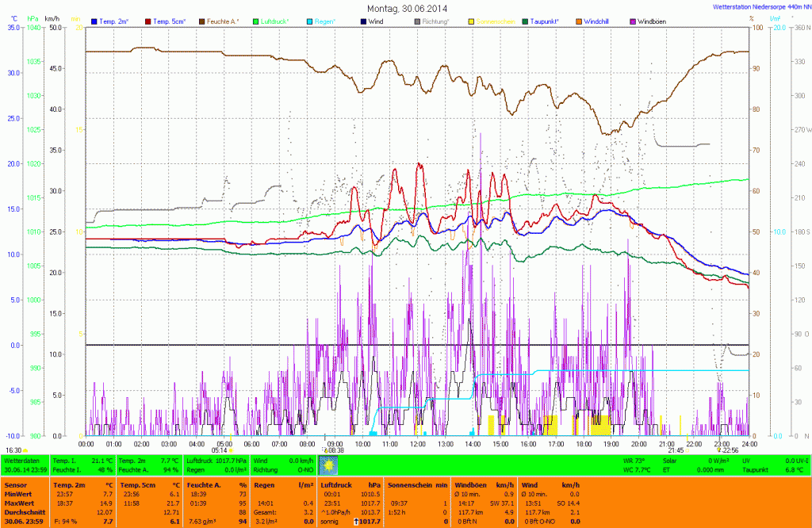
Task: Click the blue Temp. 2m legend swatch
Action: (95, 20)
